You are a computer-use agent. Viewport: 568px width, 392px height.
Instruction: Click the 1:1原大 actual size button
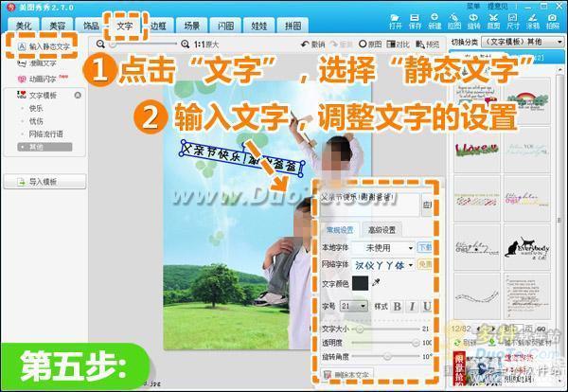pyautogui.click(x=206, y=45)
